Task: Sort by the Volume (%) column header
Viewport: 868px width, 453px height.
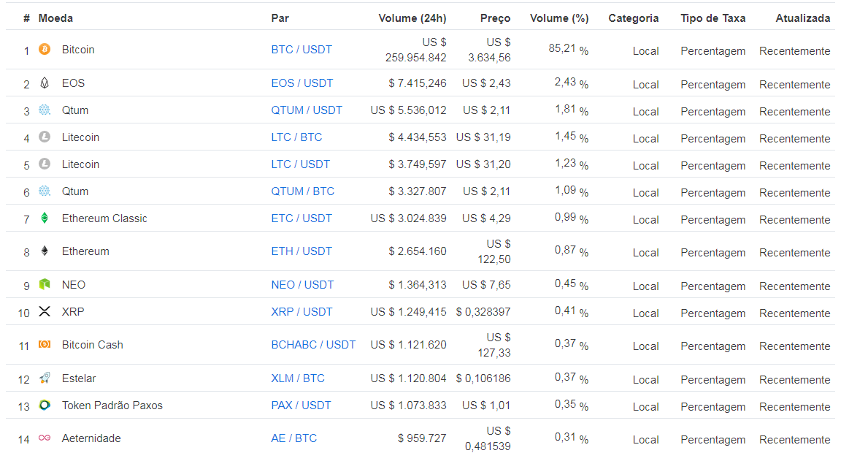Action: tap(559, 18)
